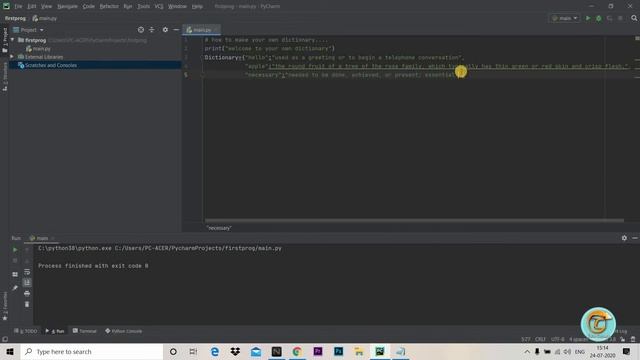Image resolution: width=640 pixels, height=360 pixels.
Task: Open the File menu
Action: pos(18,7)
